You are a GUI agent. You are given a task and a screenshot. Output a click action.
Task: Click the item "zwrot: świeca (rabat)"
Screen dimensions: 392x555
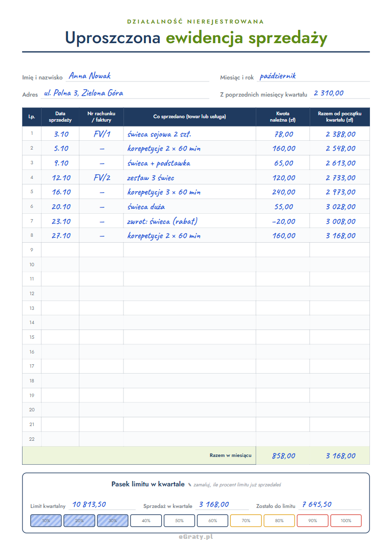click(162, 221)
